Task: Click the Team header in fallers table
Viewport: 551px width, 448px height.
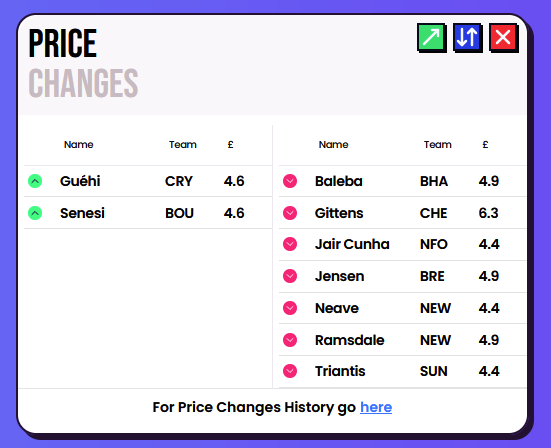Action: [x=437, y=145]
